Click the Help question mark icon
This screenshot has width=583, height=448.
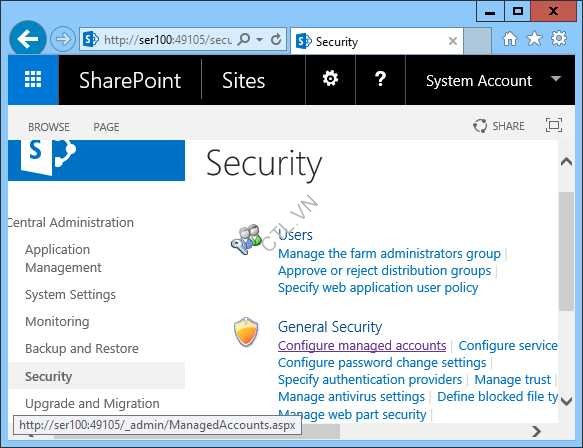click(x=380, y=79)
